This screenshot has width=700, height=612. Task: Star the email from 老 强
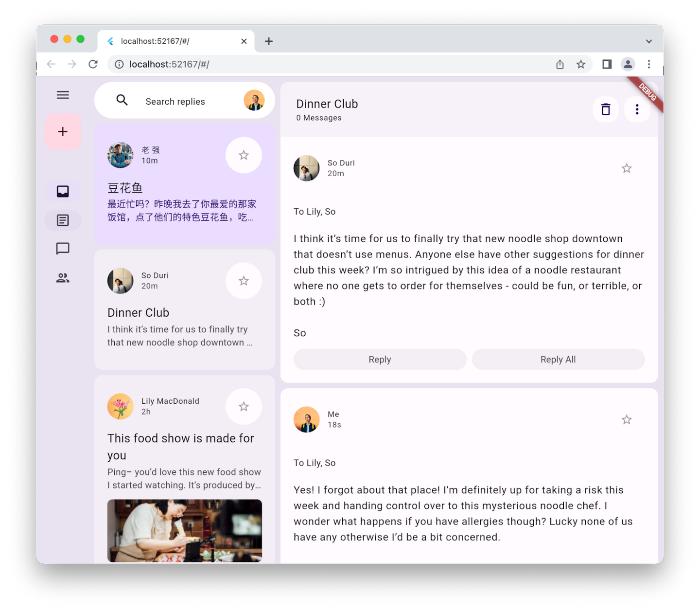[244, 155]
